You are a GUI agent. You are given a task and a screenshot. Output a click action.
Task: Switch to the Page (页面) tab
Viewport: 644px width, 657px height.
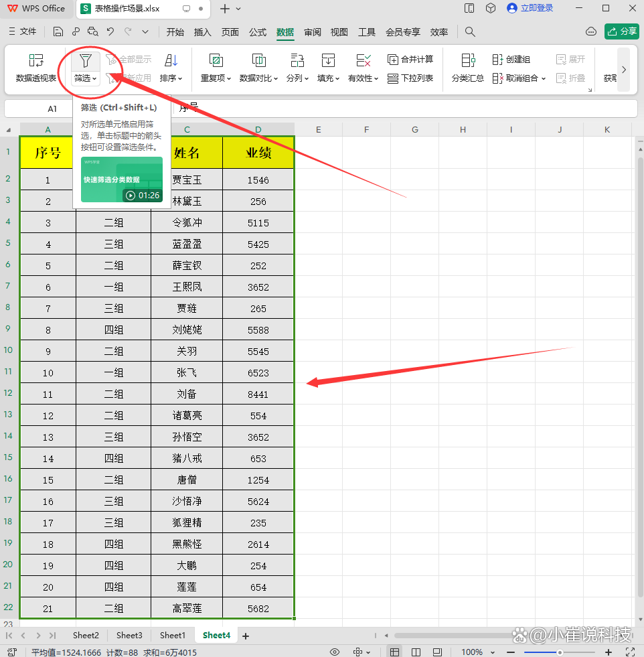pos(230,32)
